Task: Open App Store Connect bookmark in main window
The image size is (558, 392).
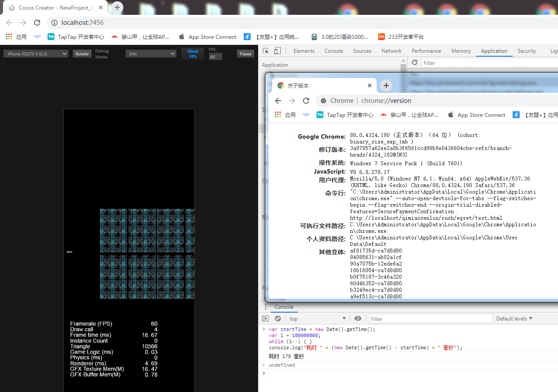Action: [x=208, y=37]
